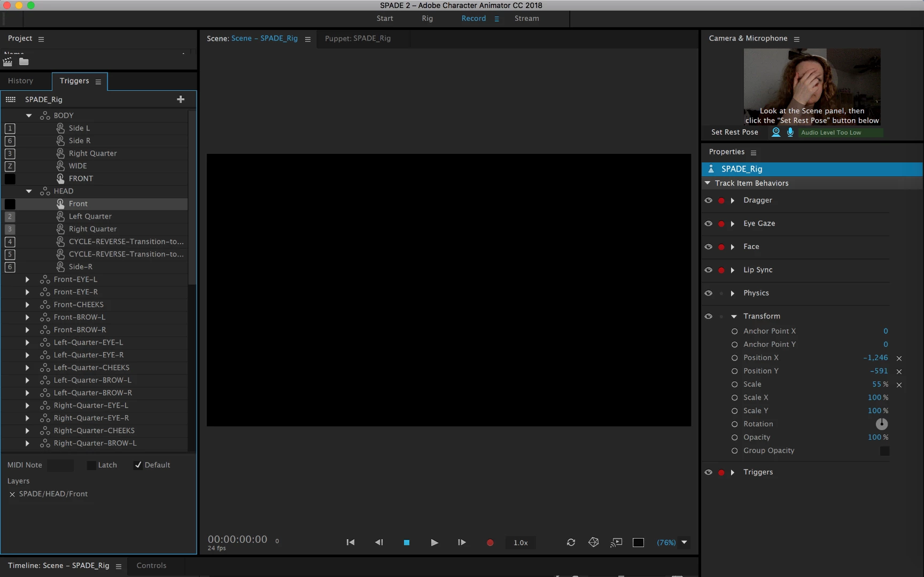
Task: Collapse the Transform behavior section
Action: tap(734, 316)
